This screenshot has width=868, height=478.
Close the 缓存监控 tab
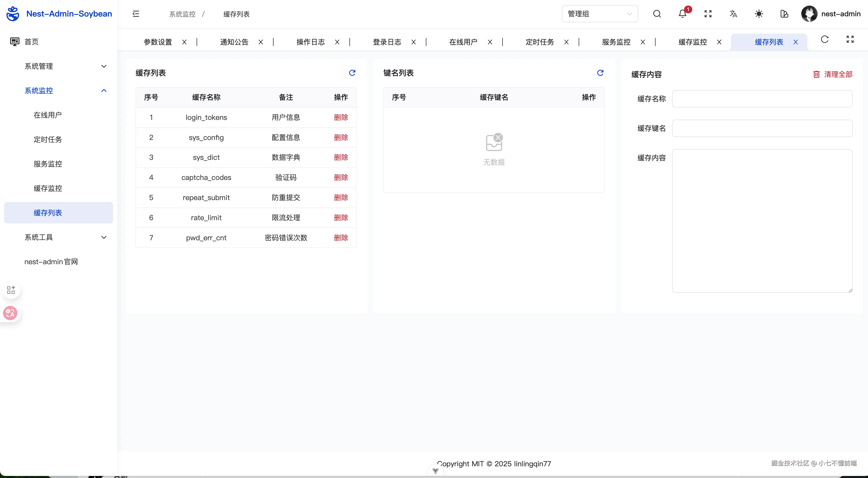(x=719, y=42)
